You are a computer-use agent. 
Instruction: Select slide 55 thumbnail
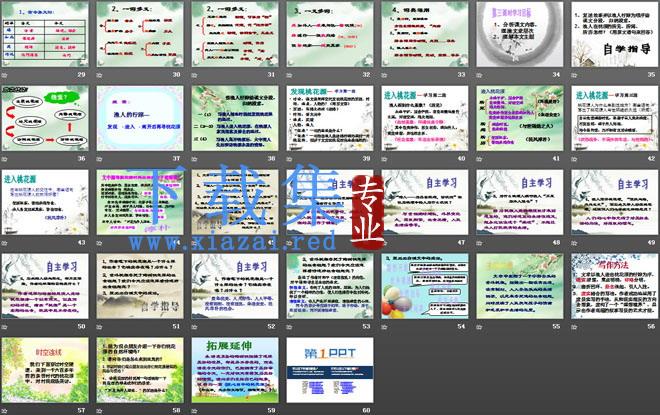click(520, 286)
